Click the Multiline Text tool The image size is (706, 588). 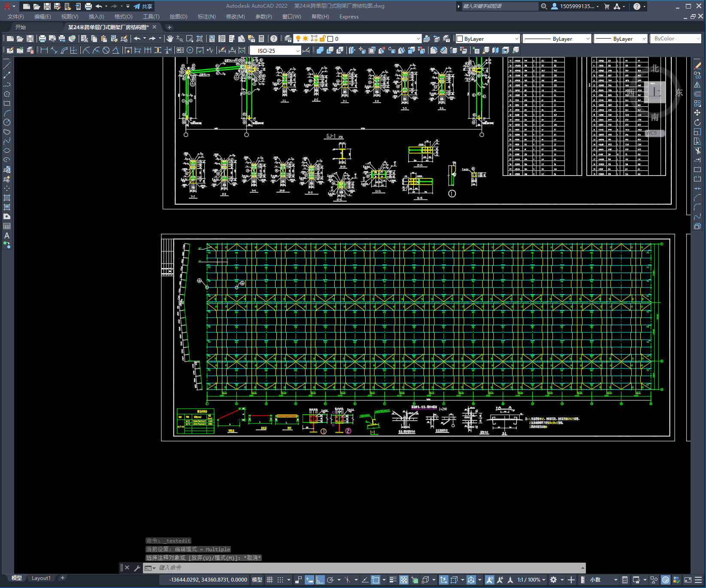[7, 235]
